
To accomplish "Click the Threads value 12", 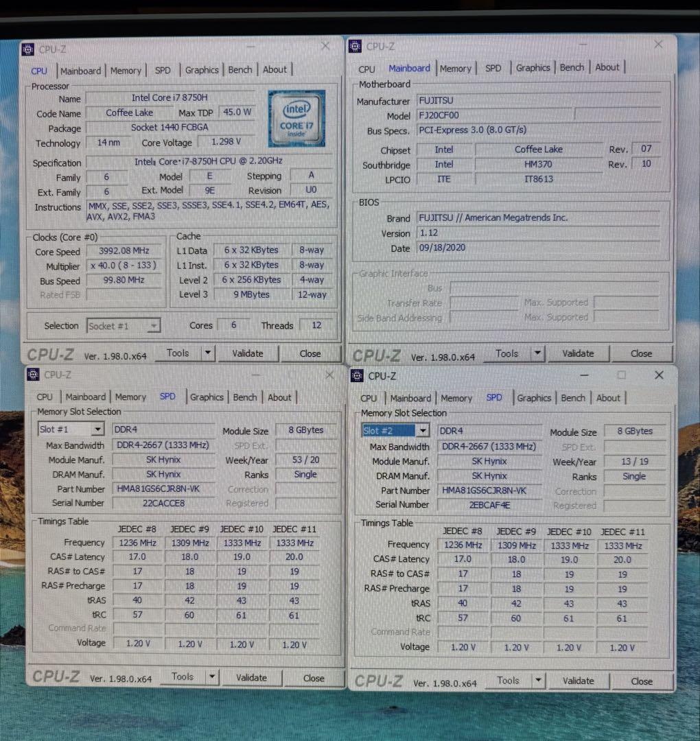I will click(x=316, y=325).
